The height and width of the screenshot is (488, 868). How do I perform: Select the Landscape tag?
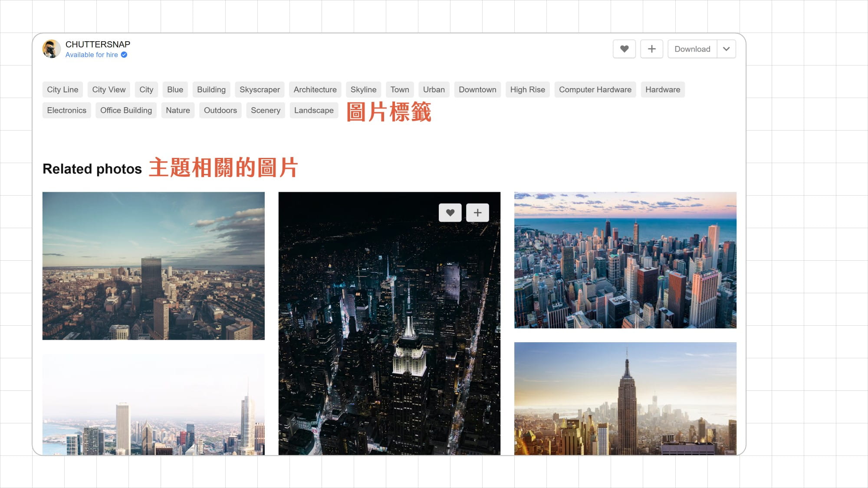(314, 110)
